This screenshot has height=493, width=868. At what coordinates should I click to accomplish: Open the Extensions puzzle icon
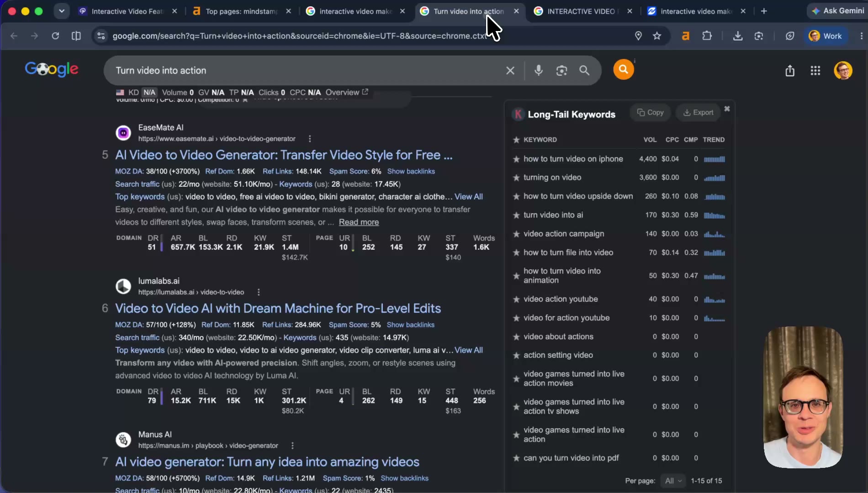pos(707,36)
